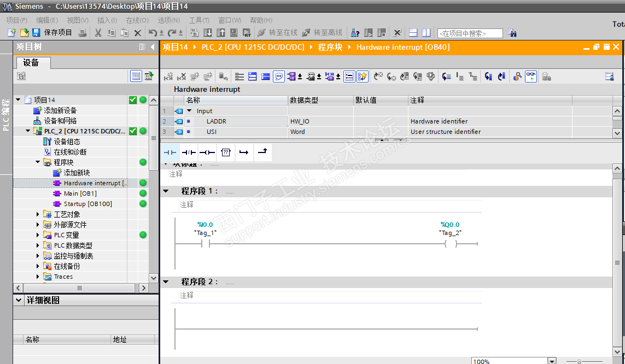Redo the last action

point(172,33)
